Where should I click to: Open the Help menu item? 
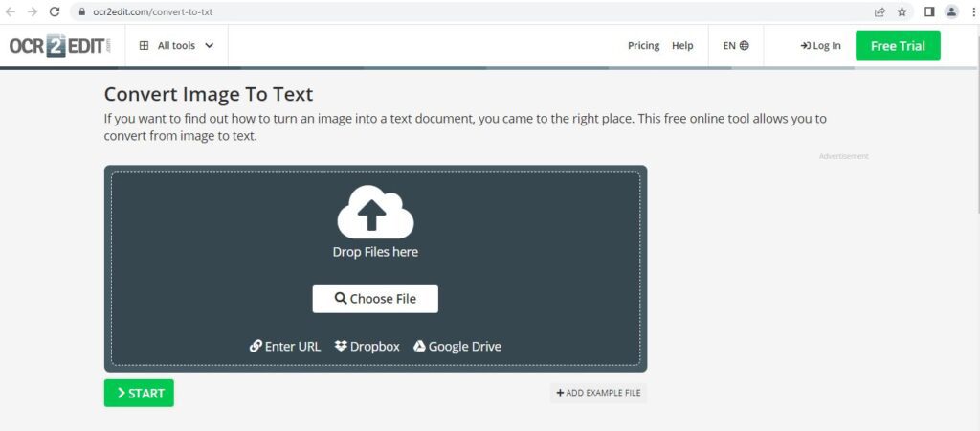(682, 46)
